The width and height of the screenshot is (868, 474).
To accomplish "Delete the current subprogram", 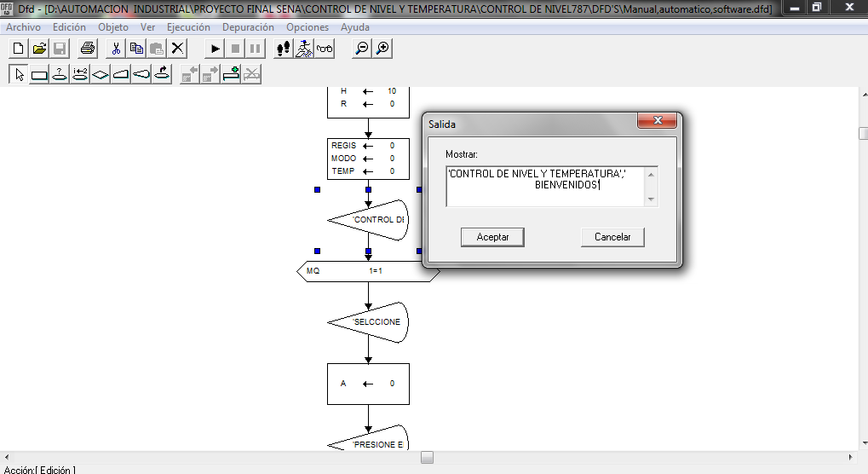I will tap(251, 74).
